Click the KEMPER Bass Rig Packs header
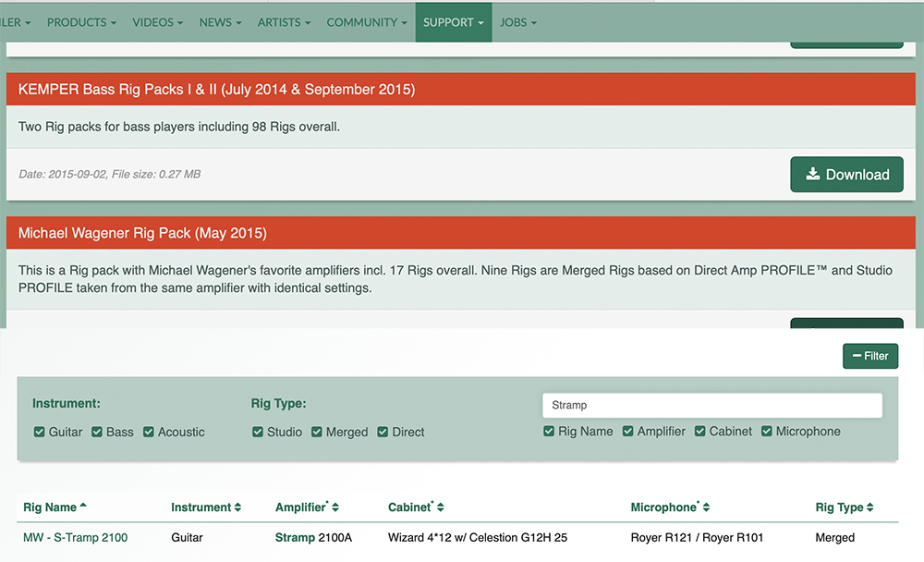This screenshot has height=562, width=924. [x=461, y=89]
